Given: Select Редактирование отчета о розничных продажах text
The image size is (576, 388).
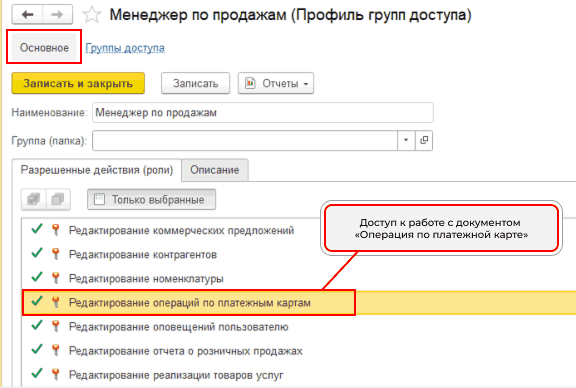Looking at the screenshot, I should click(x=186, y=351).
